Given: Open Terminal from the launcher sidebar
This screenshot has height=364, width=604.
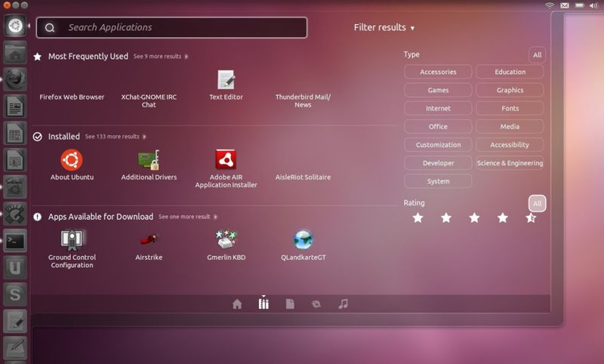Looking at the screenshot, I should click(x=15, y=241).
